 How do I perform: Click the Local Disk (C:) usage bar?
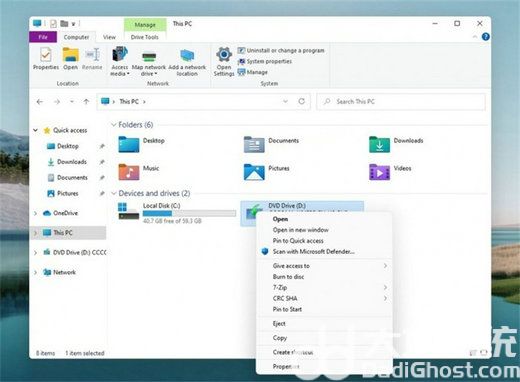189,213
